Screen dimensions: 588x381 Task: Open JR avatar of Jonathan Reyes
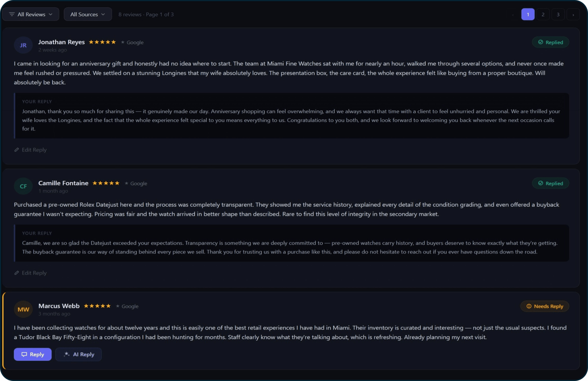23,45
